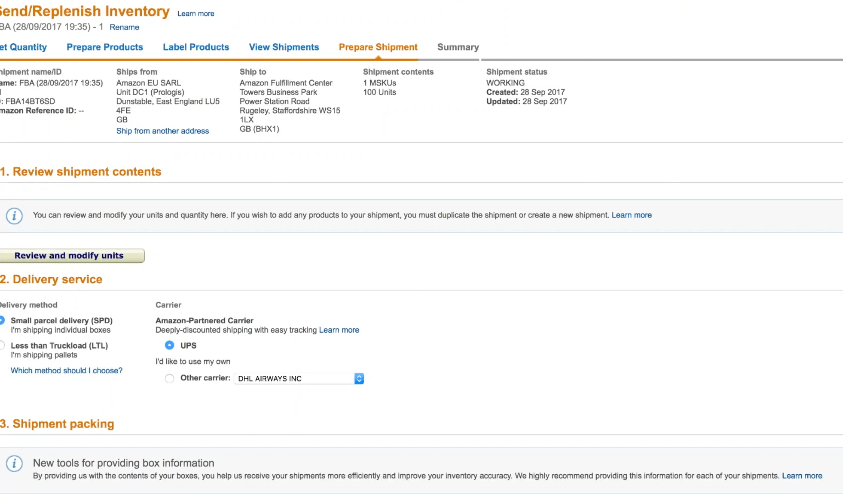Select Less than Truckload delivery method
Image resolution: width=843 pixels, height=504 pixels.
click(x=2, y=345)
